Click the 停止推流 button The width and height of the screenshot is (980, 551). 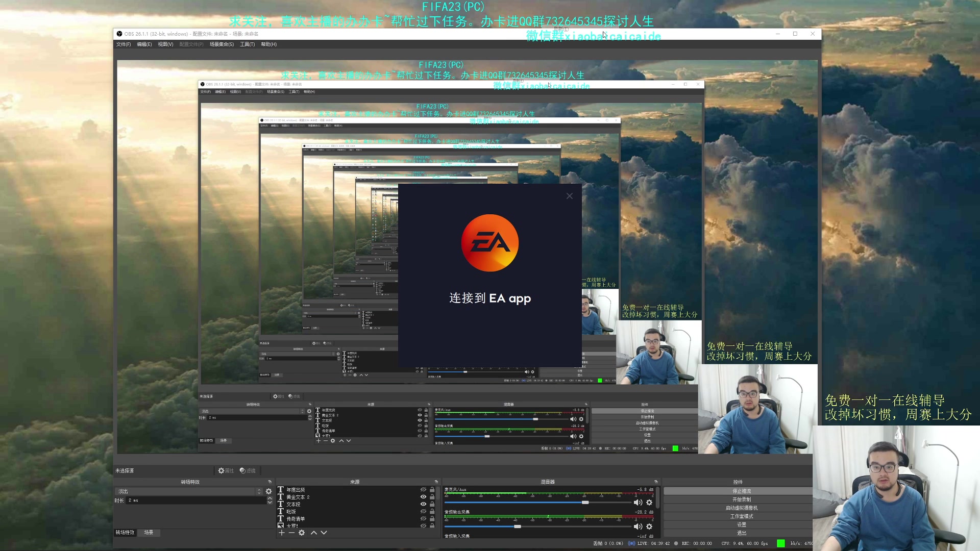click(x=738, y=491)
